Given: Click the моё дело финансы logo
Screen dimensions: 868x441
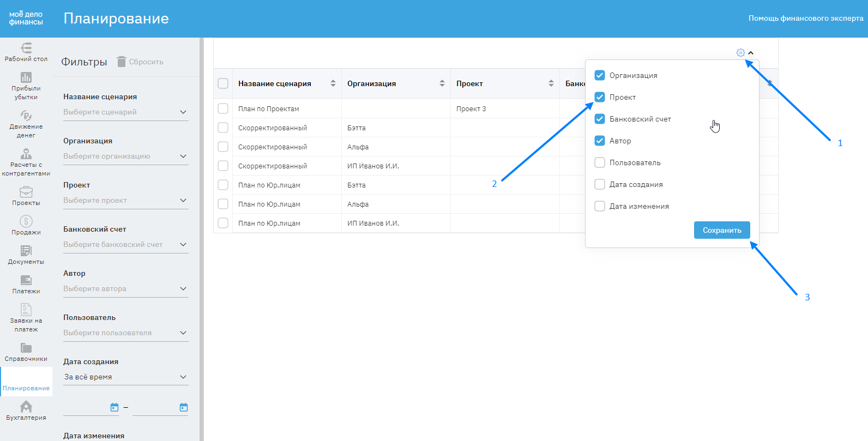Looking at the screenshot, I should tap(26, 19).
